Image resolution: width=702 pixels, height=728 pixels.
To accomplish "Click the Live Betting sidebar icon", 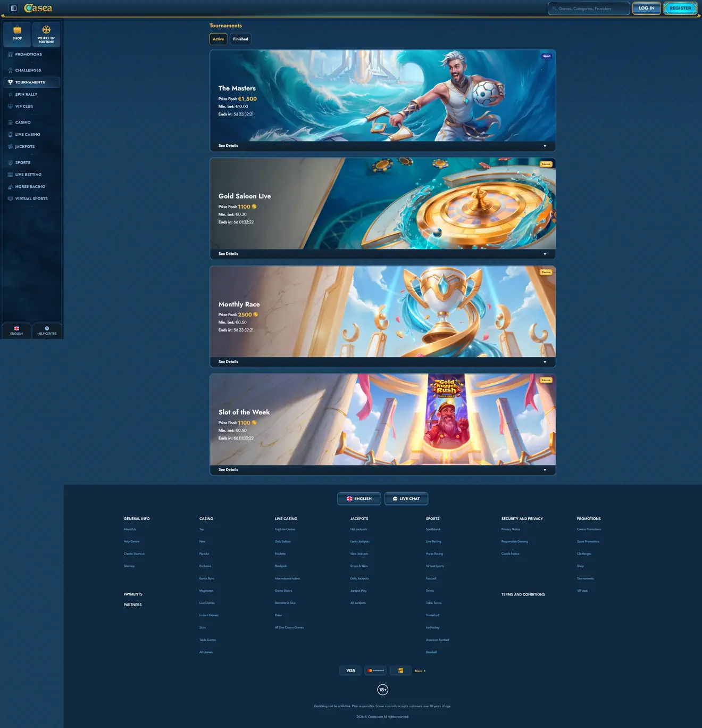I will (10, 175).
